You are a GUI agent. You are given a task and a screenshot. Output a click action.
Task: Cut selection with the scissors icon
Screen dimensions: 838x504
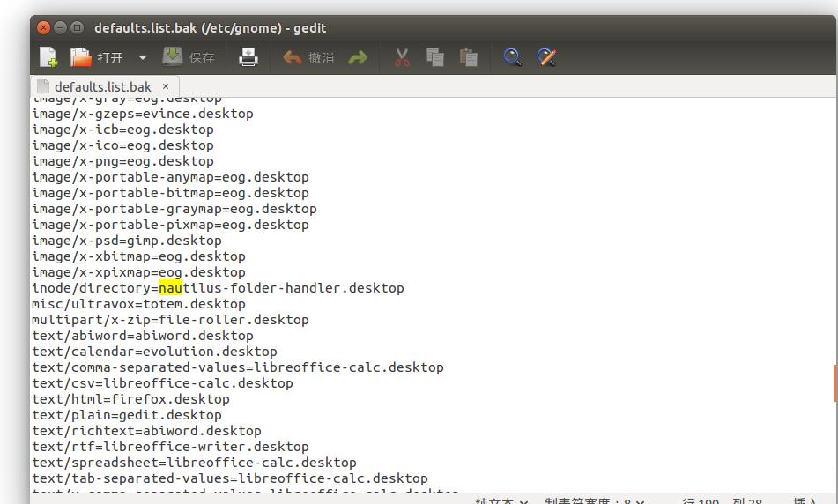(402, 57)
